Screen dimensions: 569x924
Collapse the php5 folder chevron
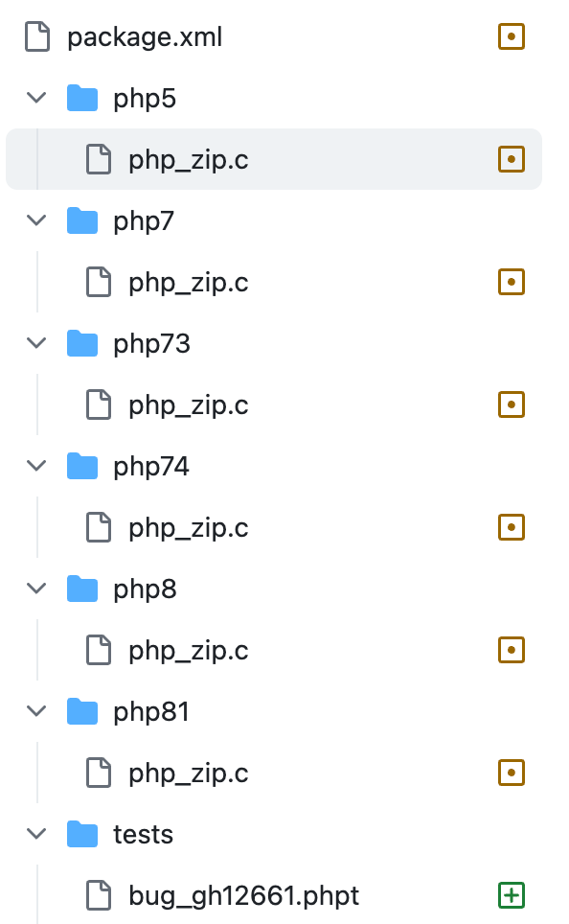(x=36, y=97)
